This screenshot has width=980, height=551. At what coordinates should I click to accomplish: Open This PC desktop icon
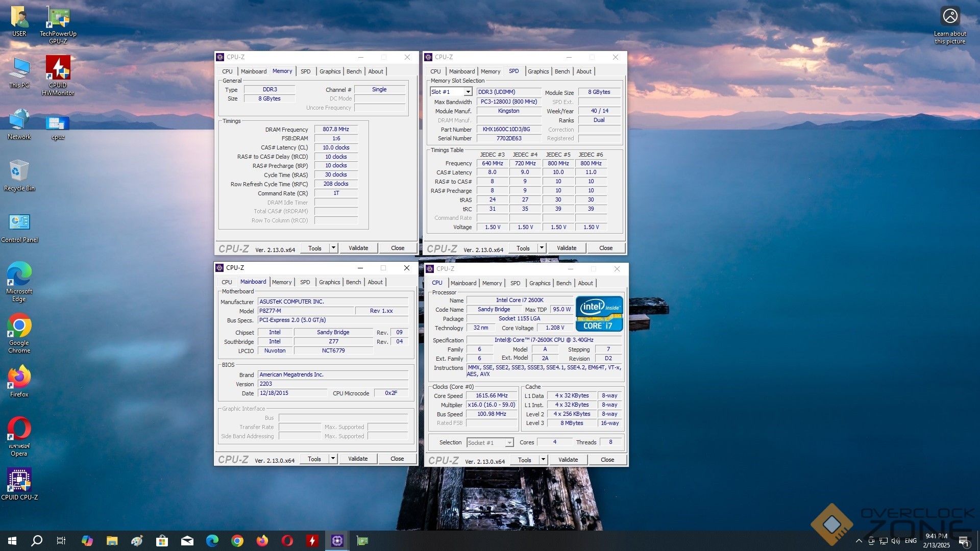(x=19, y=73)
